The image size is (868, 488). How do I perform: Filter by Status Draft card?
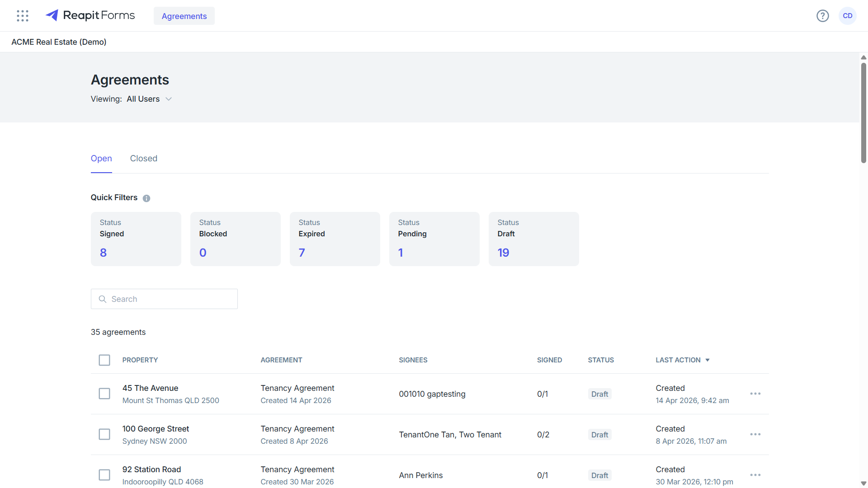pos(534,239)
